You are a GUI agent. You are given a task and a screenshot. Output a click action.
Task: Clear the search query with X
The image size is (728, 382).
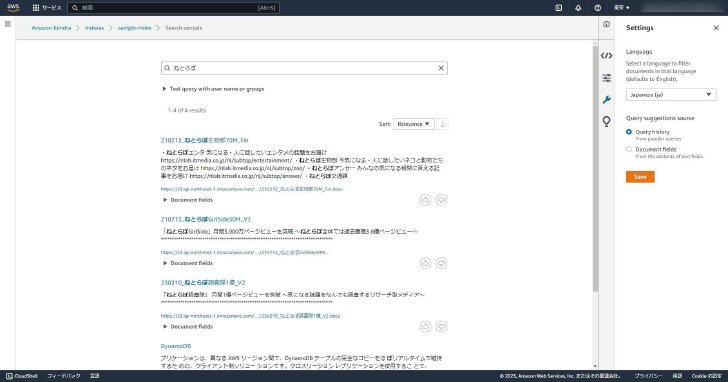(x=441, y=68)
